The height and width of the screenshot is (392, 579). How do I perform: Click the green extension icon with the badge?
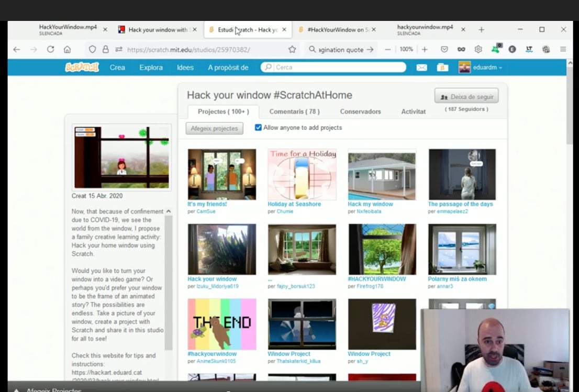coord(496,49)
